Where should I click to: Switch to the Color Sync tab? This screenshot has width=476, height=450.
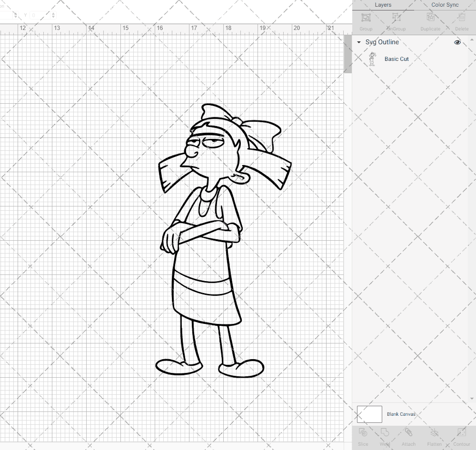coord(445,5)
